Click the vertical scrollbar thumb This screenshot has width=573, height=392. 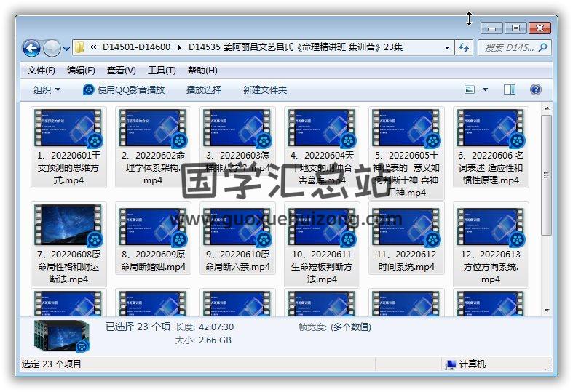[546, 175]
